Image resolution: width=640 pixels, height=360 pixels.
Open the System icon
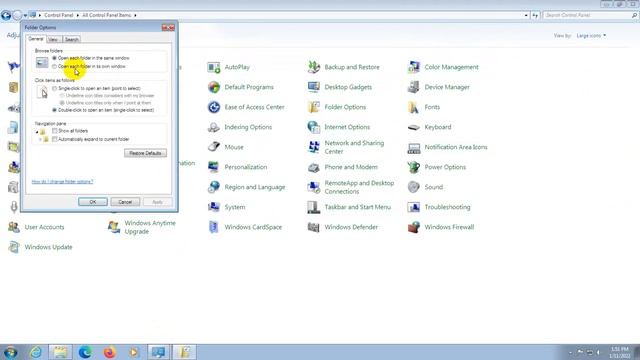(x=214, y=207)
